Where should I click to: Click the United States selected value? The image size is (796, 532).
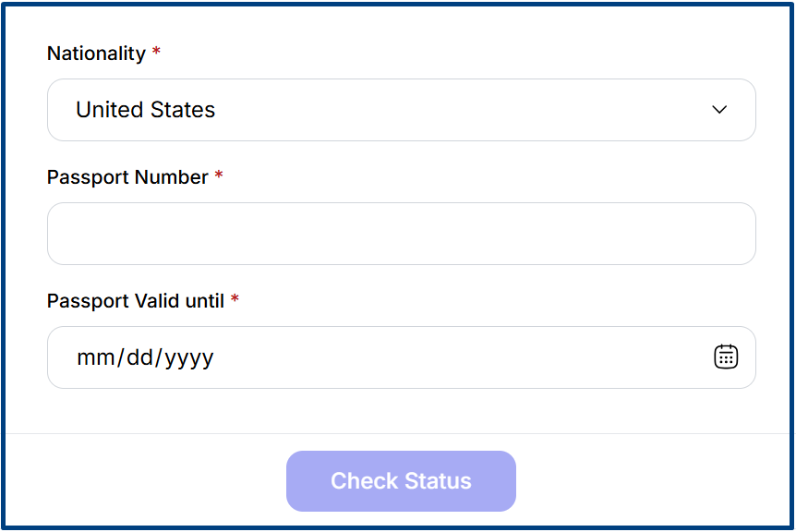[x=145, y=110]
